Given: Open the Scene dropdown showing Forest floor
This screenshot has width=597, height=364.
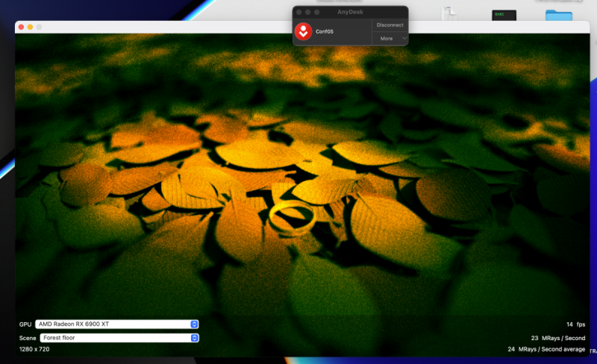Looking at the screenshot, I should coord(119,338).
